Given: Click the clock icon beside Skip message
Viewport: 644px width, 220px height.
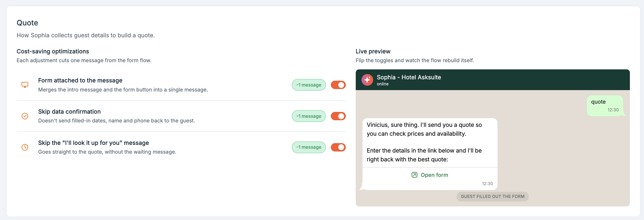Looking at the screenshot, I should [25, 147].
